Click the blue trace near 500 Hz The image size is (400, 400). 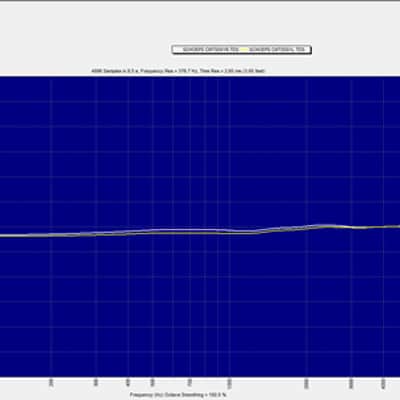152,230
